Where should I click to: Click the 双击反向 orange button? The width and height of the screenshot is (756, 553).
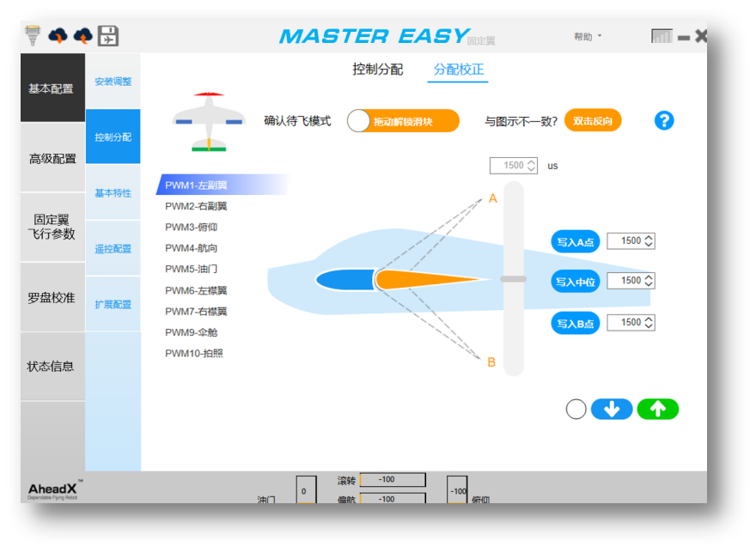[x=593, y=120]
